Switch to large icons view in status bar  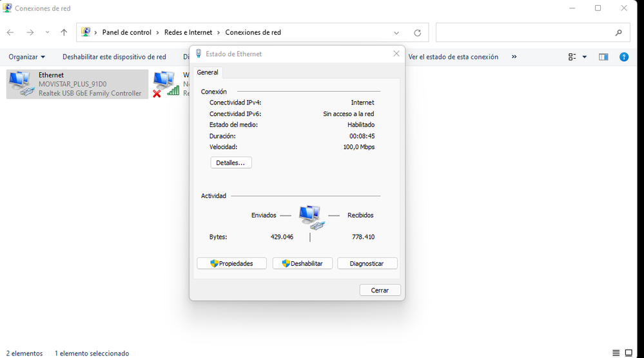629,353
